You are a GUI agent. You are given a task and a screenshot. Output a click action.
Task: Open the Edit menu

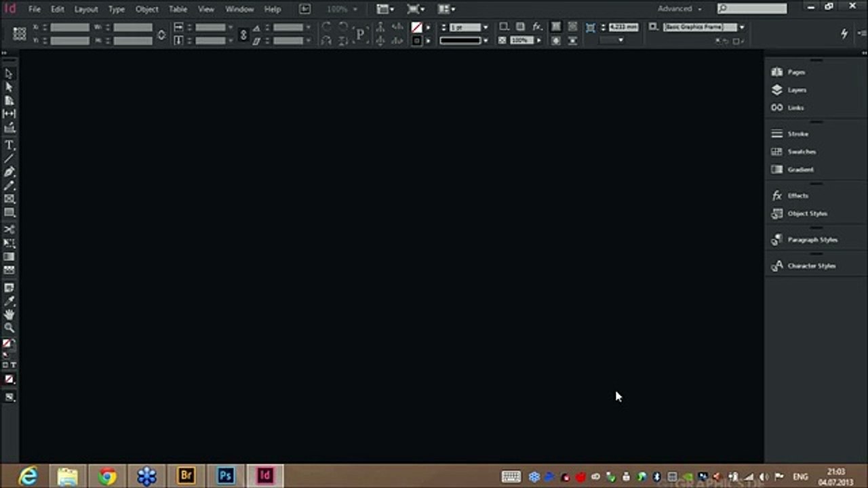(x=58, y=9)
